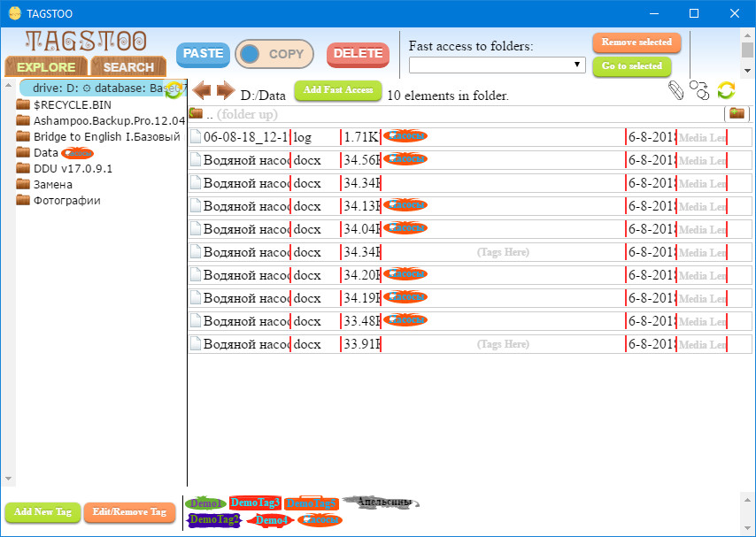Click the folder-up icon in the file list
756x537 pixels.
(196, 113)
